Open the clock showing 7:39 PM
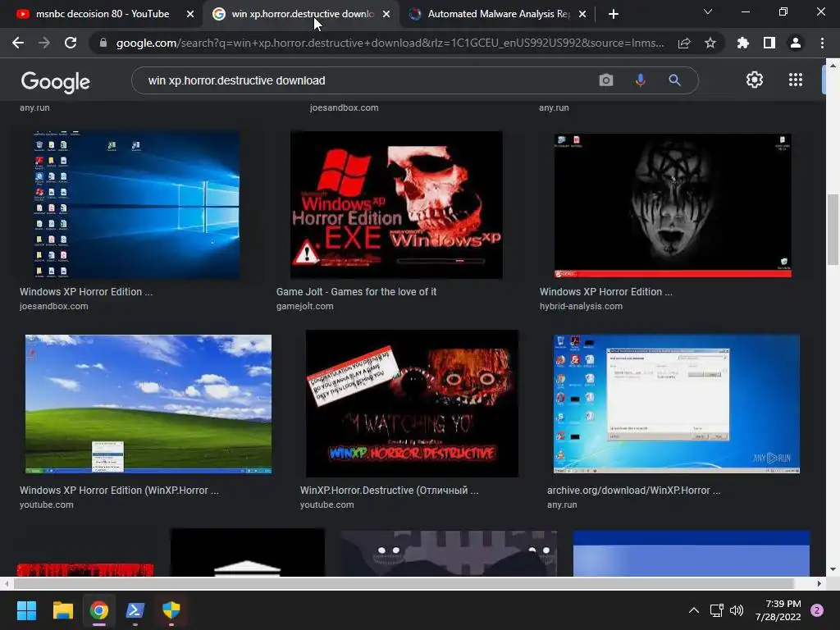840x630 pixels. click(x=778, y=610)
